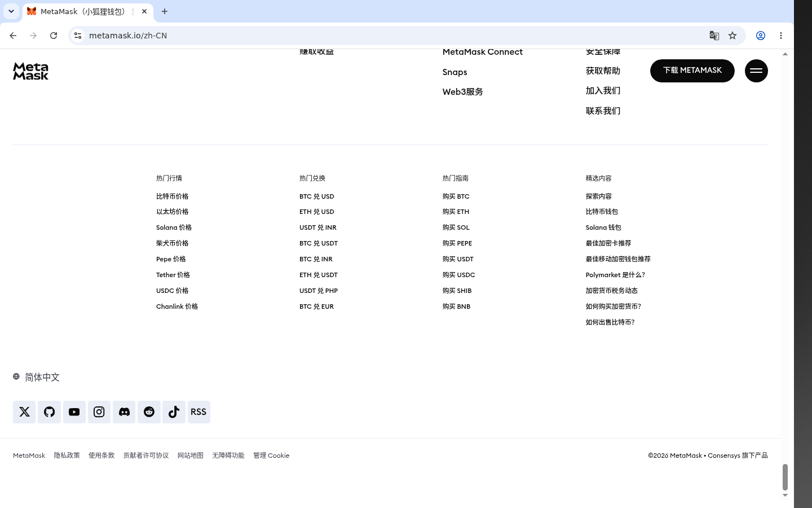Image resolution: width=812 pixels, height=508 pixels.
Task: Open the Pepe 价格 link
Action: [x=171, y=259]
